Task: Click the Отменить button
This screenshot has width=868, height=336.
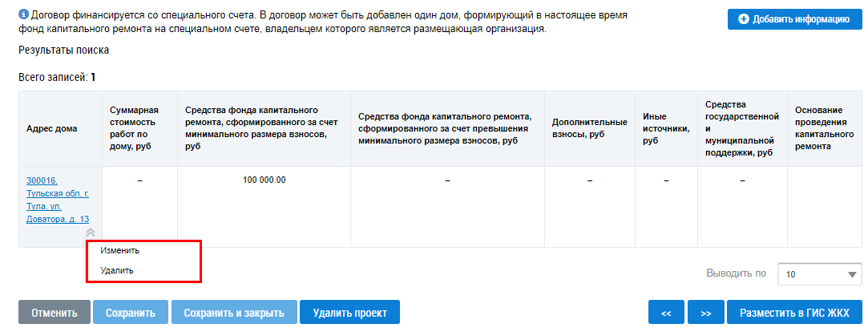Action: click(55, 312)
